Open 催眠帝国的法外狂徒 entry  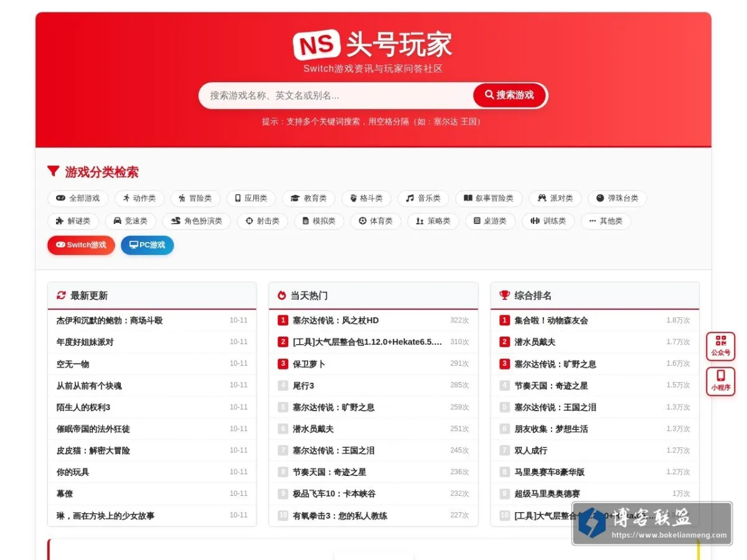(93, 429)
